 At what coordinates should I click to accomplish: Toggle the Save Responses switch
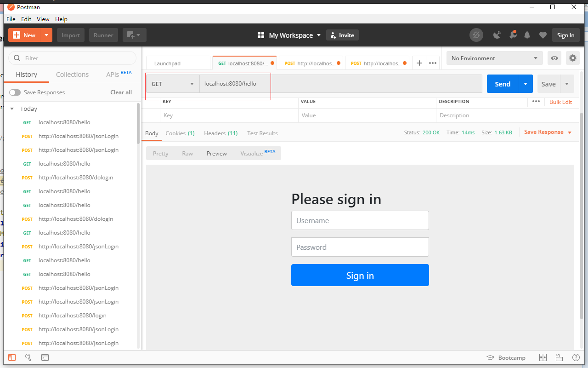15,92
